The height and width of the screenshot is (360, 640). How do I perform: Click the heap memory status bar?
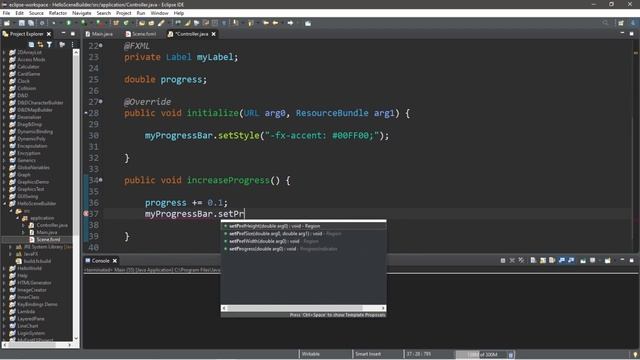481,354
